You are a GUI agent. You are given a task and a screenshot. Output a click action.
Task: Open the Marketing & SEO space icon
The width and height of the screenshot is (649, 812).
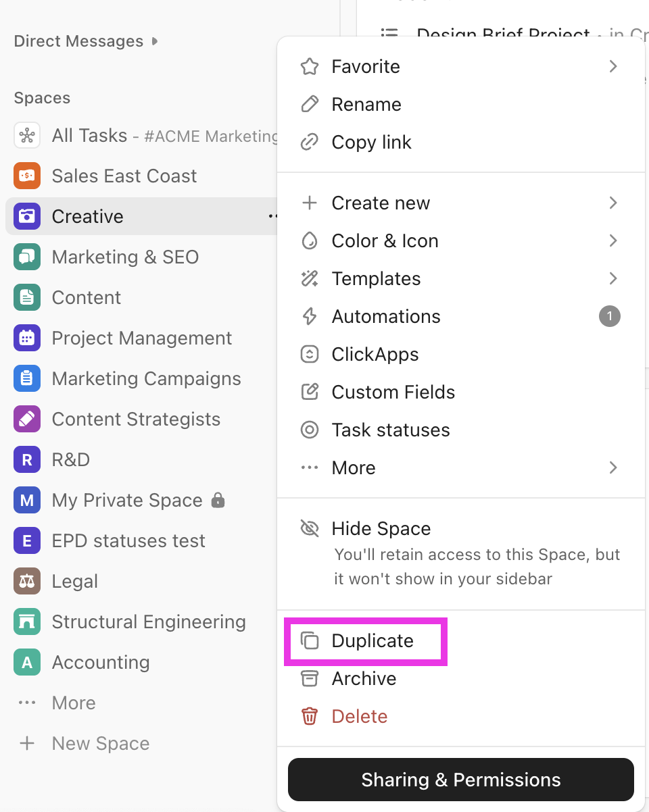26,257
